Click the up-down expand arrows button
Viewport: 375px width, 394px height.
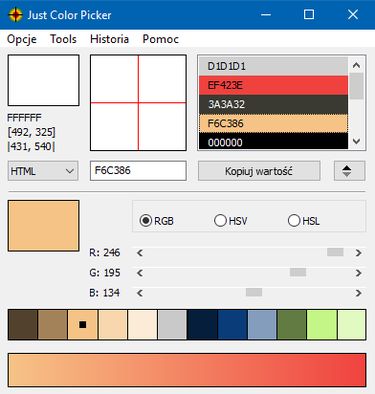(350, 171)
